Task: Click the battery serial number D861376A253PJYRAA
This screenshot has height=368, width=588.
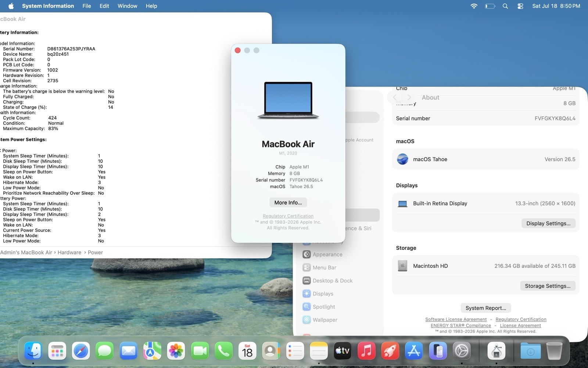Action: 71,49
